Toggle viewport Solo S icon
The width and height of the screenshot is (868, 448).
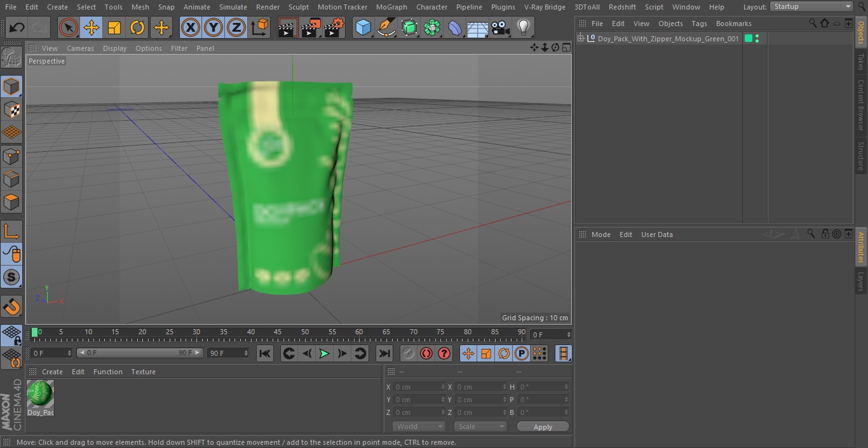(11, 278)
